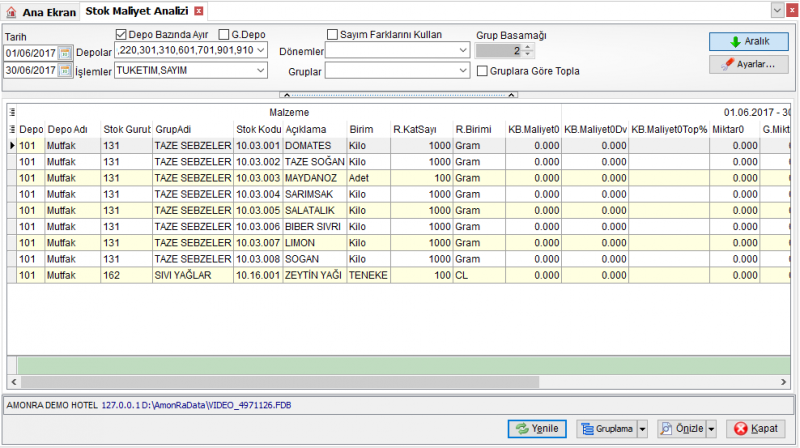Expand the Depolar dropdown list
This screenshot has height=448, width=800.
(x=261, y=51)
